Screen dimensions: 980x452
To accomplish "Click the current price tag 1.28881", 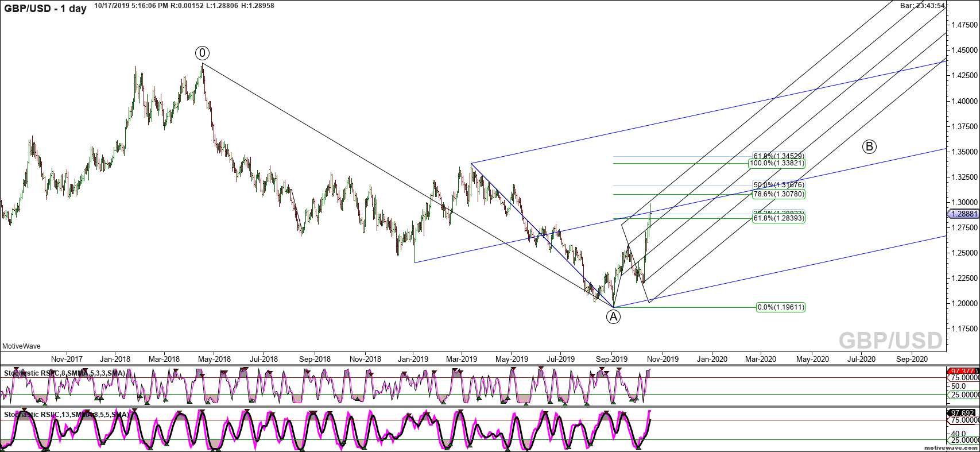I will (963, 214).
